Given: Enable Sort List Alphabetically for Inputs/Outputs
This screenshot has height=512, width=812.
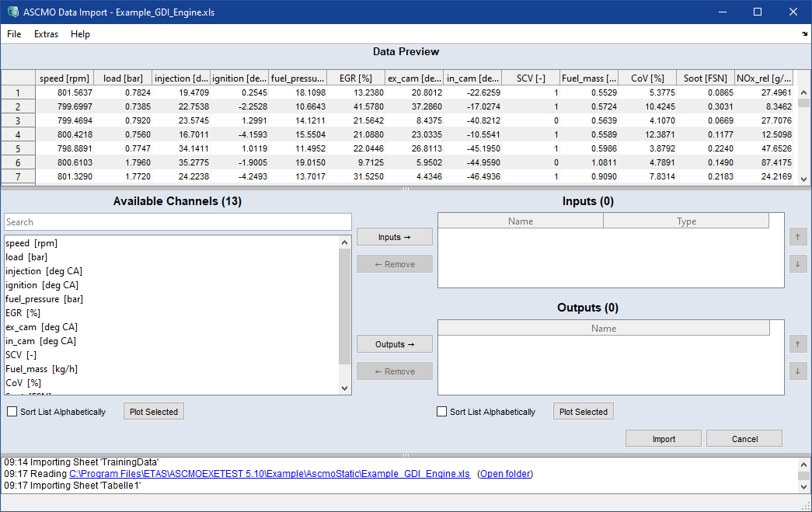Looking at the screenshot, I should (x=441, y=412).
